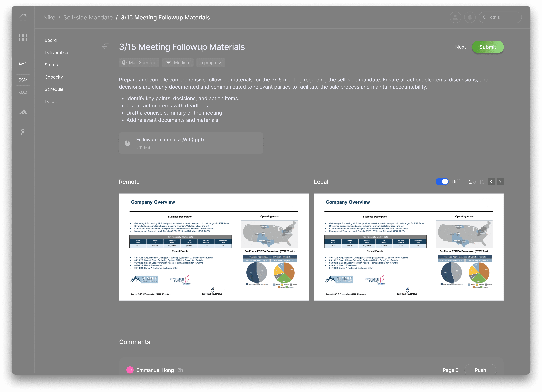
Task: Click 'Identify key points, decisions, and action items.'
Action: [183, 98]
